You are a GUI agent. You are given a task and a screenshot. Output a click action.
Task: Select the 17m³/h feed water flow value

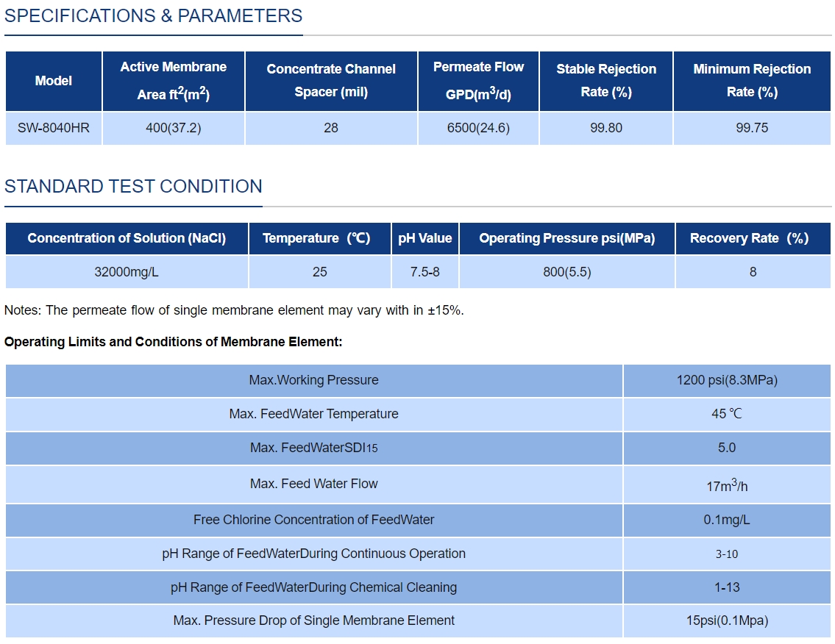(727, 485)
